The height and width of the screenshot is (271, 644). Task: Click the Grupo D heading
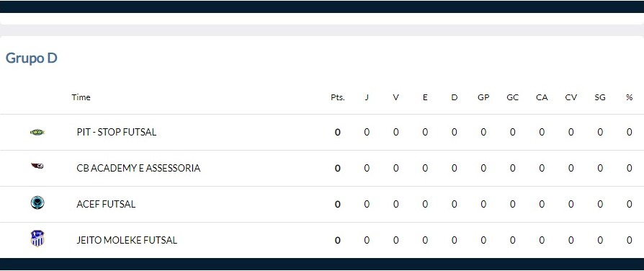click(x=31, y=58)
